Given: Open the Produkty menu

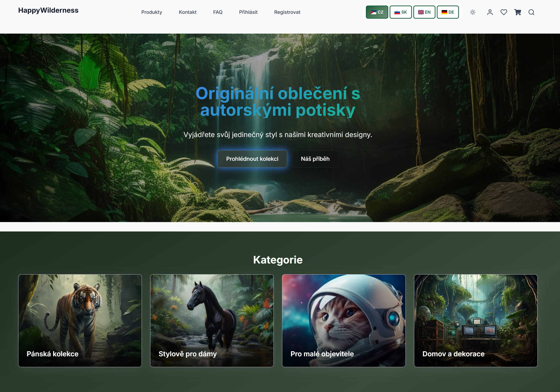Looking at the screenshot, I should 152,12.
